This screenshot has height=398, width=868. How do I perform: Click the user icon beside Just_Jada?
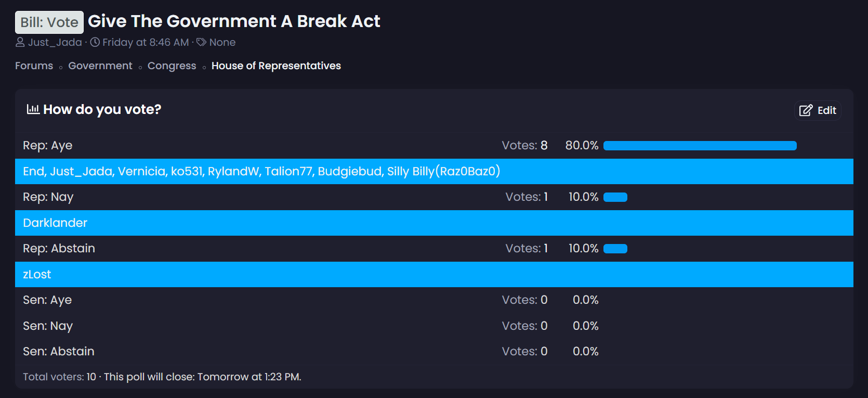point(20,42)
